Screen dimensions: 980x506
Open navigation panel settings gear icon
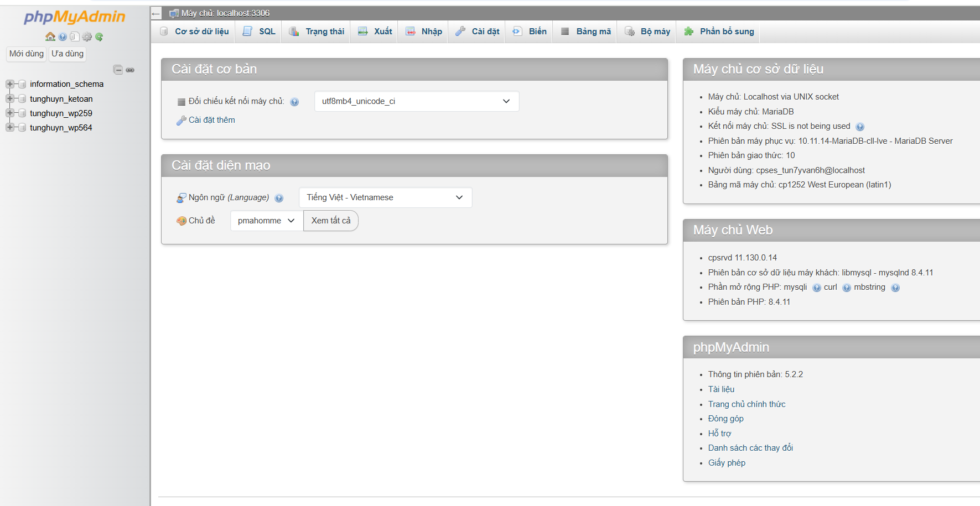(x=87, y=37)
